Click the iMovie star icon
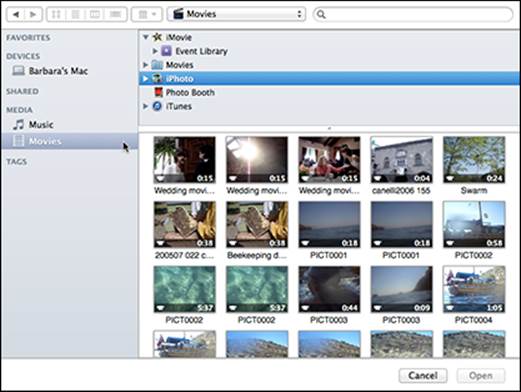 pos(157,37)
